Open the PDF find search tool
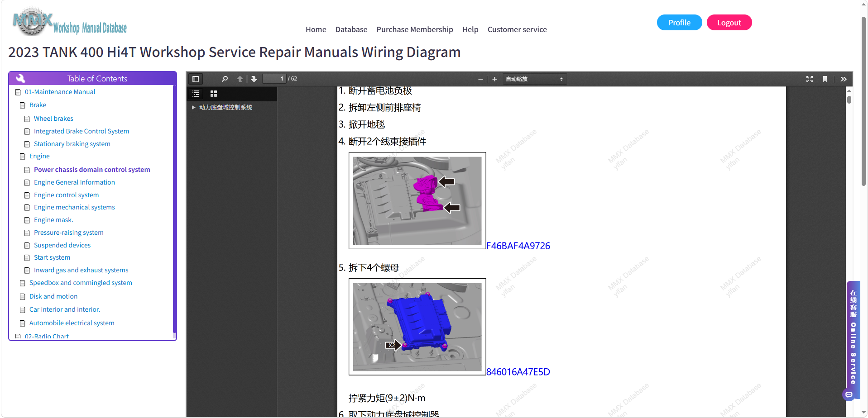This screenshot has width=868, height=418. point(225,79)
